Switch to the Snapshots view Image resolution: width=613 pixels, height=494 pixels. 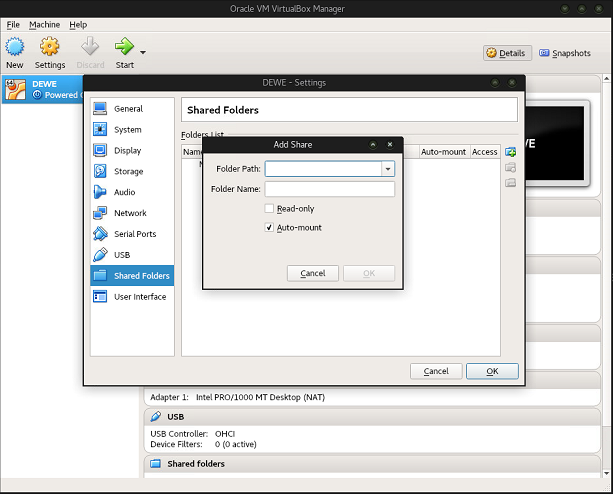tap(565, 53)
